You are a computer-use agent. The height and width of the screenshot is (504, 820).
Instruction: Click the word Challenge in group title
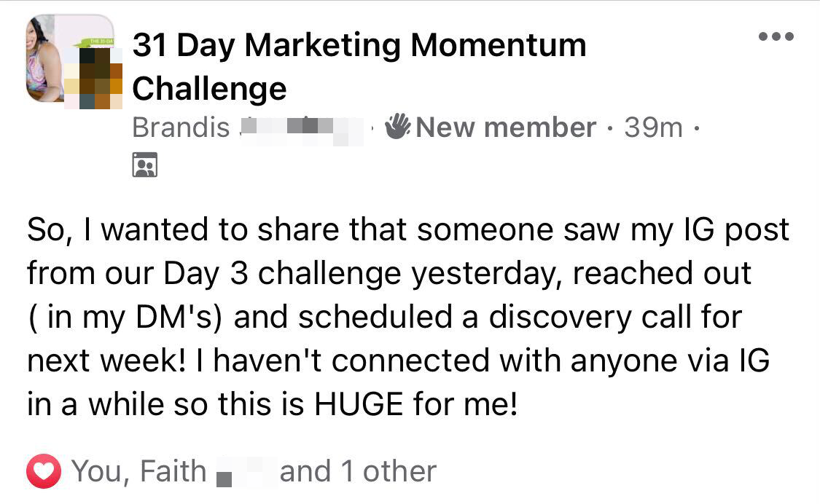(x=210, y=89)
